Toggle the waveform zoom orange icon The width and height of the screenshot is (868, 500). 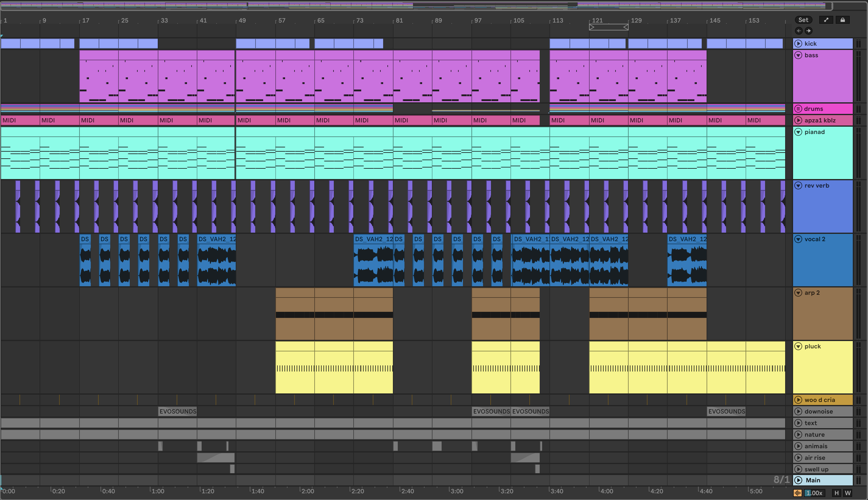797,493
